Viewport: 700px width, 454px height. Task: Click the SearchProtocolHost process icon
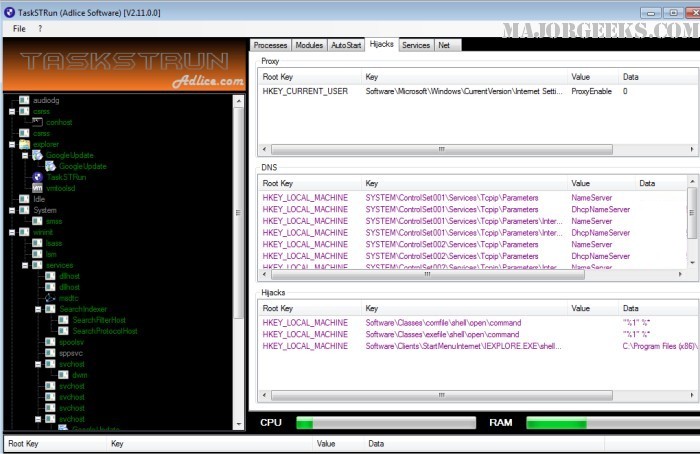pos(63,331)
